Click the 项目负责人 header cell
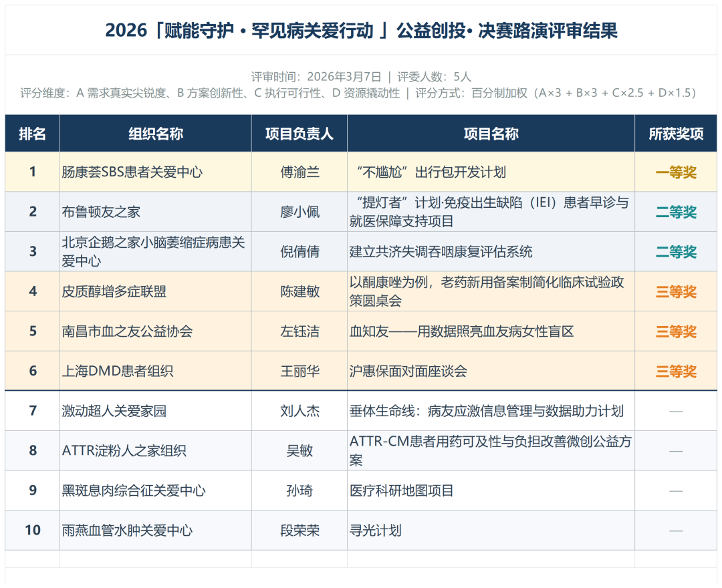This screenshot has width=722, height=588. (x=299, y=134)
